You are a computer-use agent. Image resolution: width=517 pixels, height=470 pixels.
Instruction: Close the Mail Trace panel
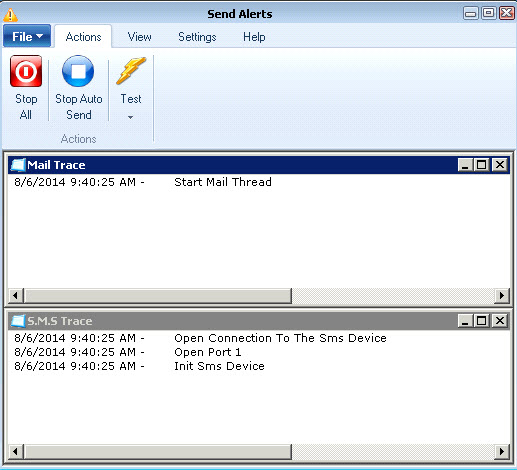[x=500, y=165]
